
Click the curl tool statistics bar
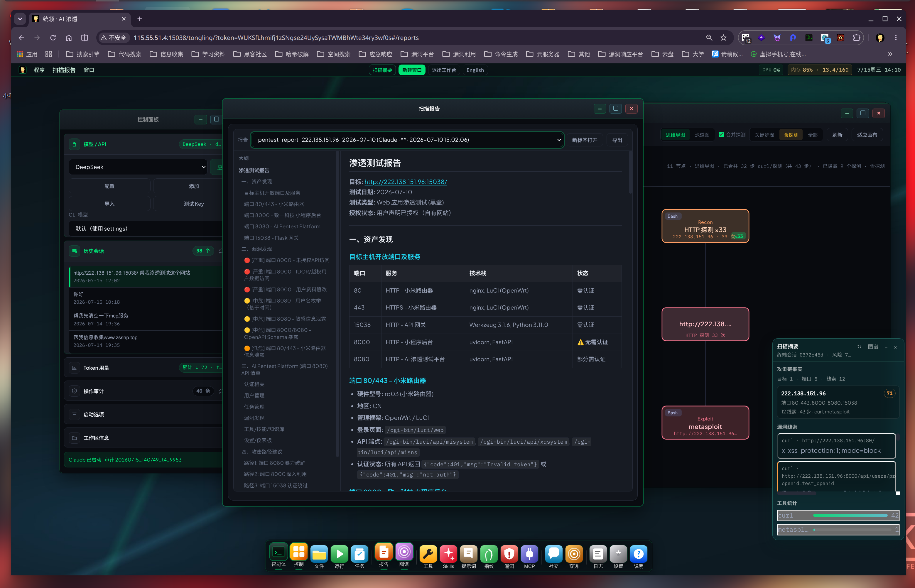coord(838,516)
